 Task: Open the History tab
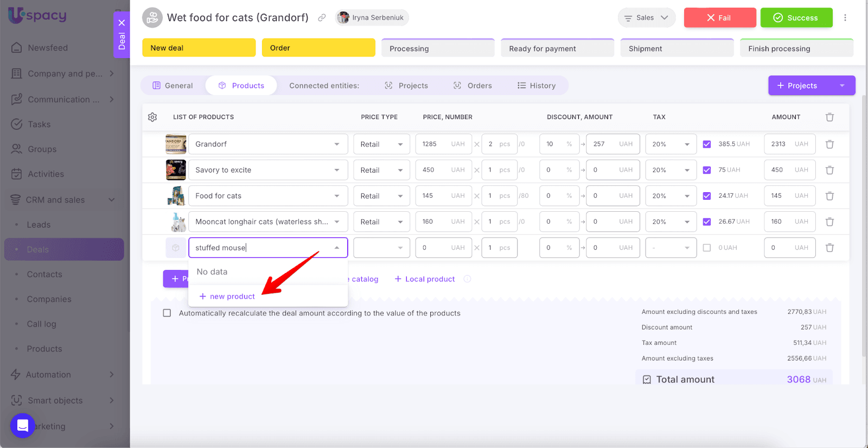[536, 86]
